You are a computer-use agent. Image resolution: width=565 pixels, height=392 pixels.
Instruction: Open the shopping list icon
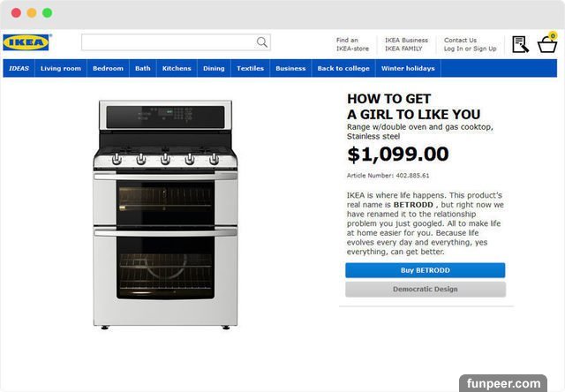[520, 44]
